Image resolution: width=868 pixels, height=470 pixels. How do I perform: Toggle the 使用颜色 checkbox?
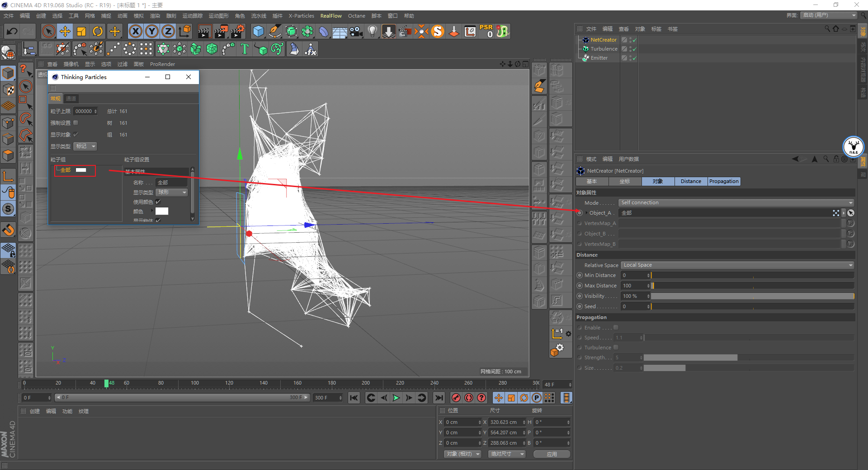158,202
